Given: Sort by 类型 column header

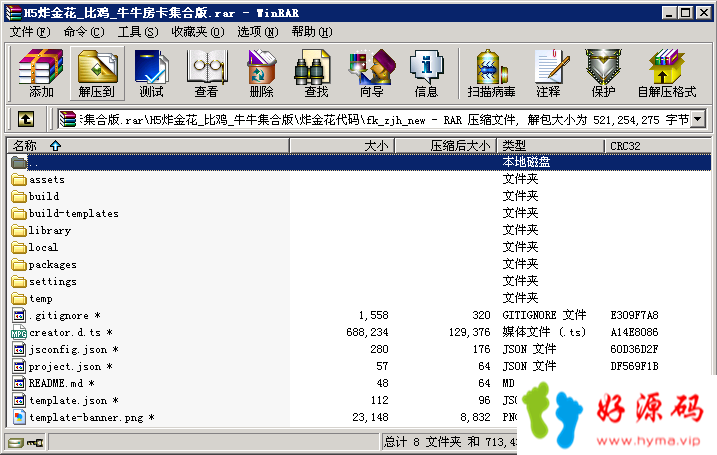Looking at the screenshot, I should tap(551, 146).
